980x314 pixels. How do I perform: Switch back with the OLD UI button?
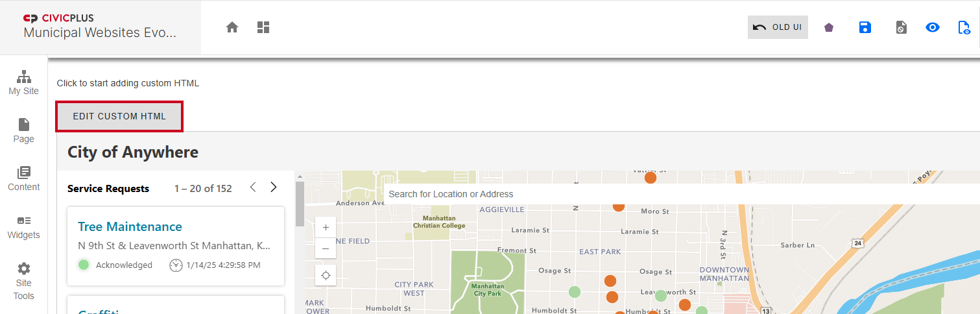778,27
